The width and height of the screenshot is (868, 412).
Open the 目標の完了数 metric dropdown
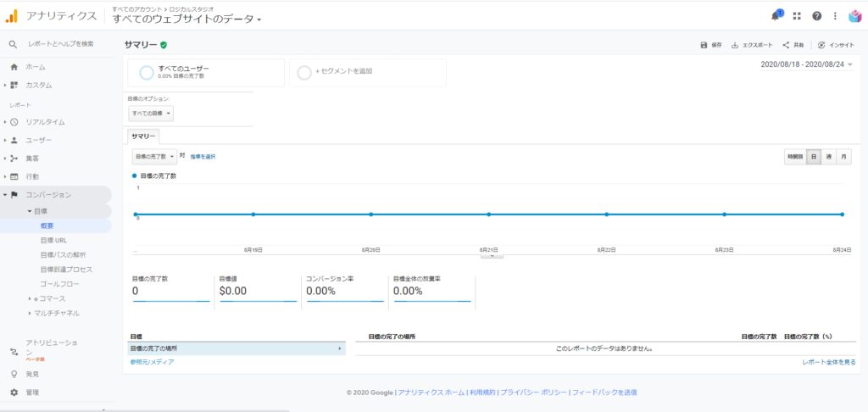point(155,157)
